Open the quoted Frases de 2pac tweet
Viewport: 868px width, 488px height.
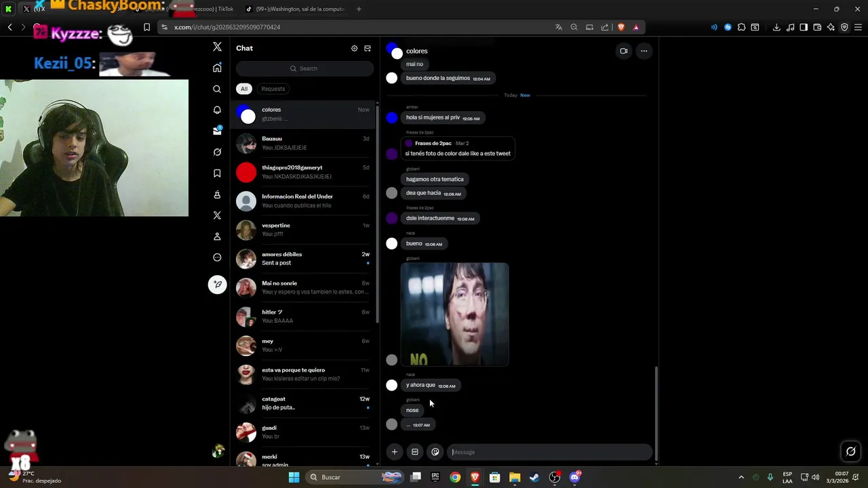[x=458, y=148]
